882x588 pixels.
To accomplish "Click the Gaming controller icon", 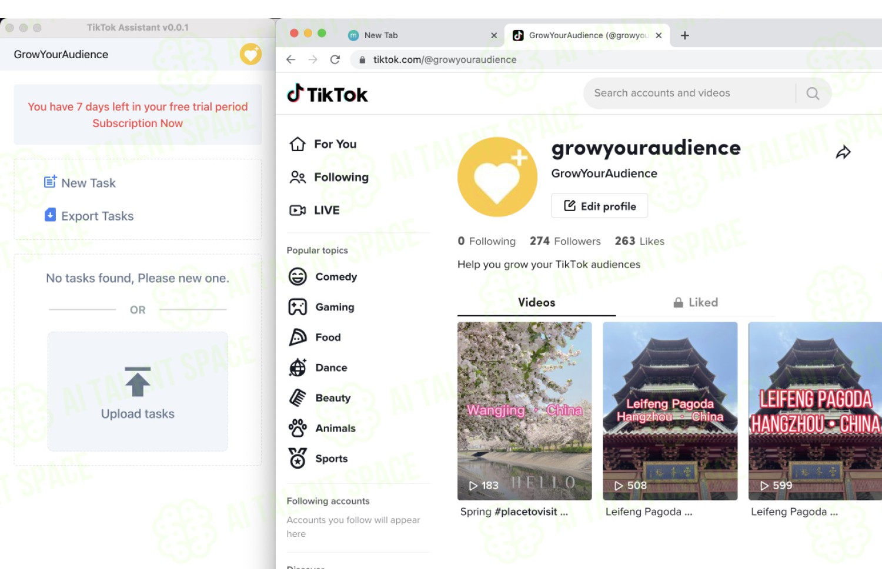I will (298, 307).
